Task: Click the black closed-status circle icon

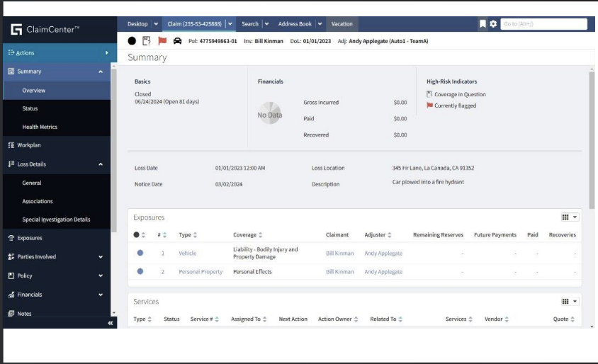Action: (132, 41)
